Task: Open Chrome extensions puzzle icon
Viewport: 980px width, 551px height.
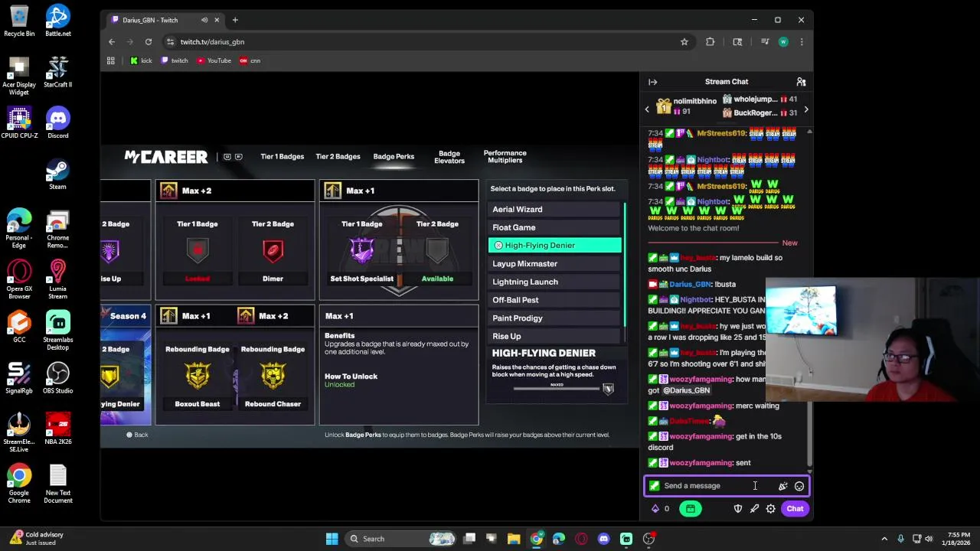Action: coord(710,42)
